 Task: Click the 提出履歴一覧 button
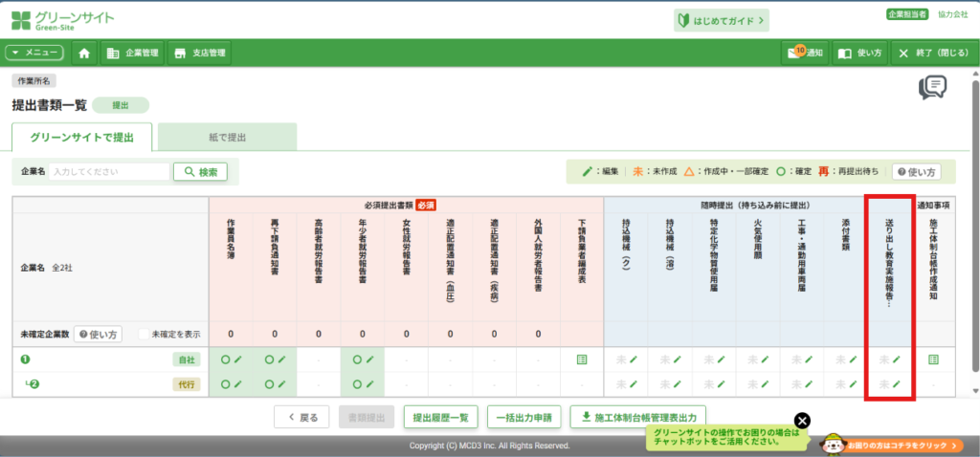[x=440, y=418]
